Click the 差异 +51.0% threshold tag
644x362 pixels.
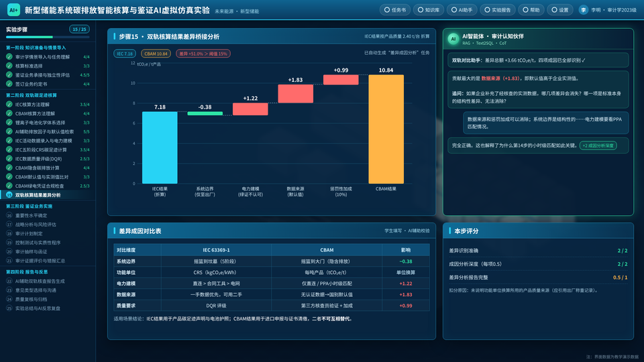(x=203, y=54)
